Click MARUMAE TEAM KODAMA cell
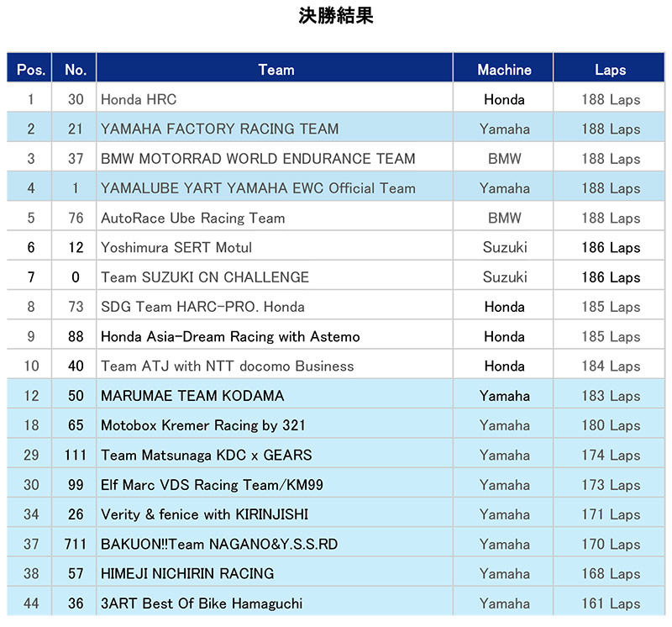This screenshot has height=627, width=672. [x=275, y=395]
